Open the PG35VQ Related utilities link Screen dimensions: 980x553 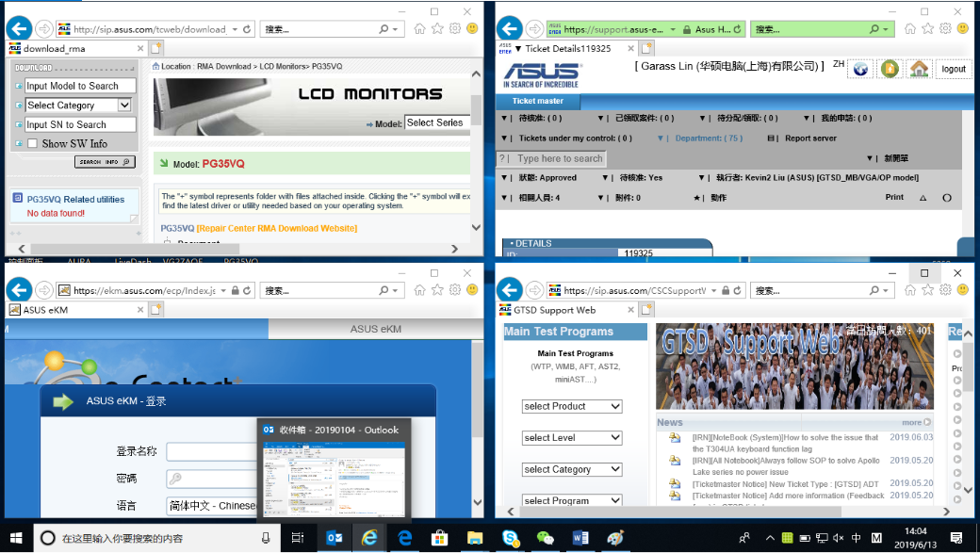click(75, 200)
